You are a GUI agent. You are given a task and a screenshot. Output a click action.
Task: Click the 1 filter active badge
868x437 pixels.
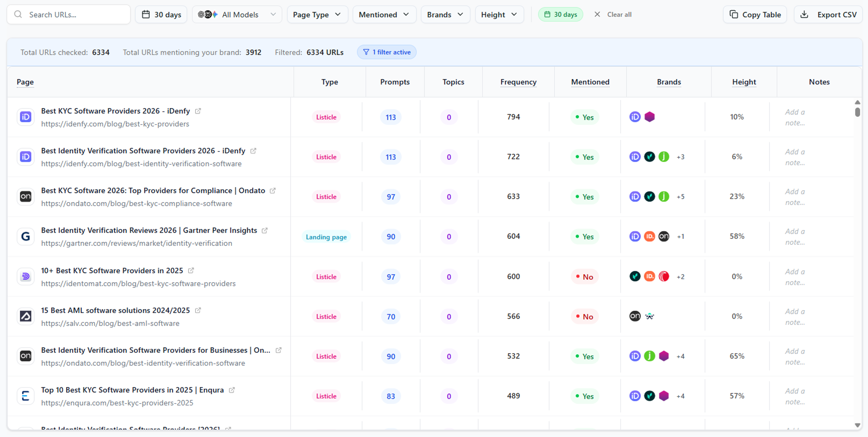(x=387, y=52)
